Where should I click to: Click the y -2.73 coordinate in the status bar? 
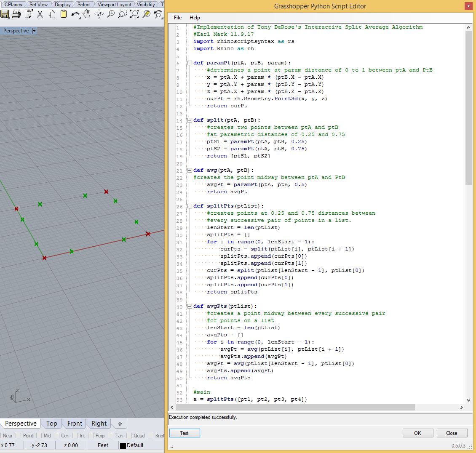(x=40, y=445)
